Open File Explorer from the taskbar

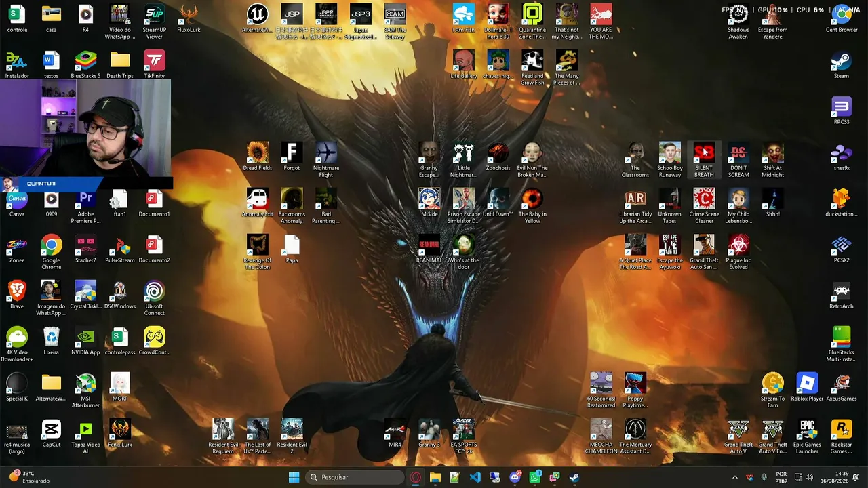pos(435,477)
